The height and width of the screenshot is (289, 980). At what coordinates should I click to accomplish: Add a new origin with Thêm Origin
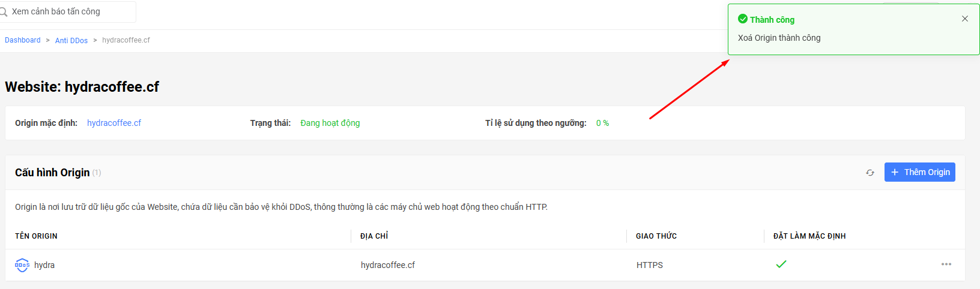click(920, 172)
